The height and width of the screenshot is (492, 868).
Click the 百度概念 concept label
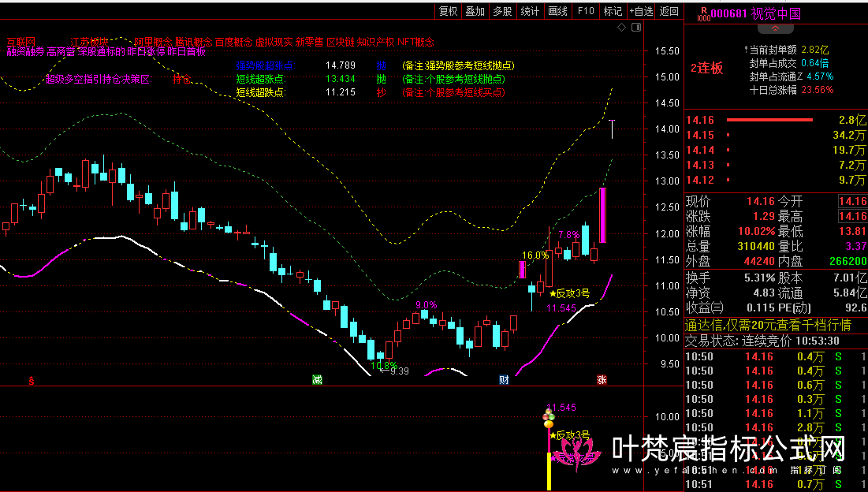tap(233, 42)
